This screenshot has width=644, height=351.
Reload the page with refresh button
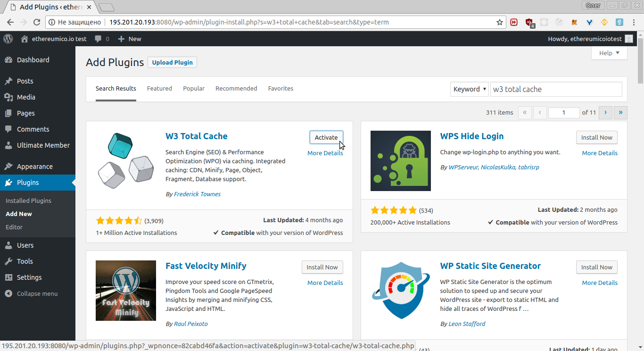pos(37,22)
